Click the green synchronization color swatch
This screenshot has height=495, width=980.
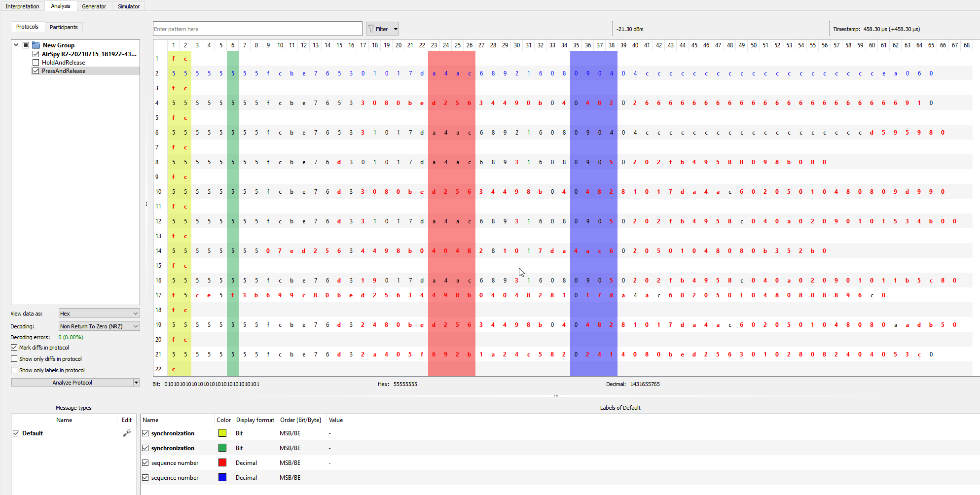222,448
